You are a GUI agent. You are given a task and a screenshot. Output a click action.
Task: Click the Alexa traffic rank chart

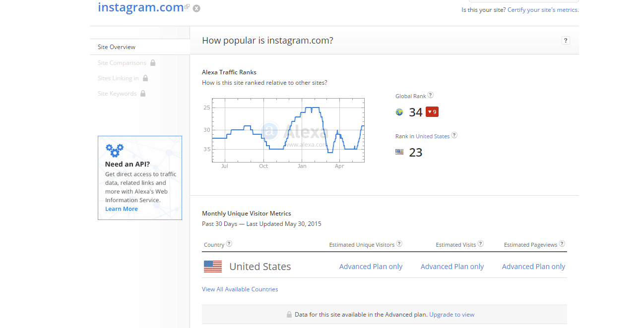288,130
